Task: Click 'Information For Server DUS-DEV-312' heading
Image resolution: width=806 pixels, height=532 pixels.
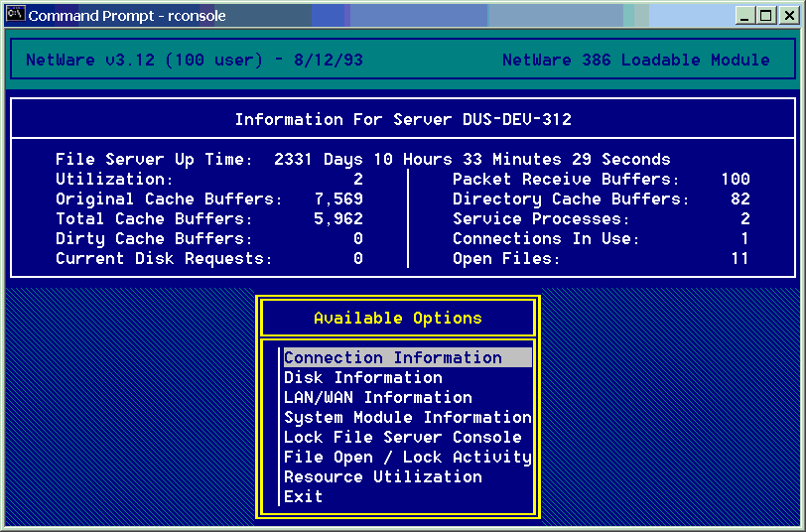Action: pos(403,119)
